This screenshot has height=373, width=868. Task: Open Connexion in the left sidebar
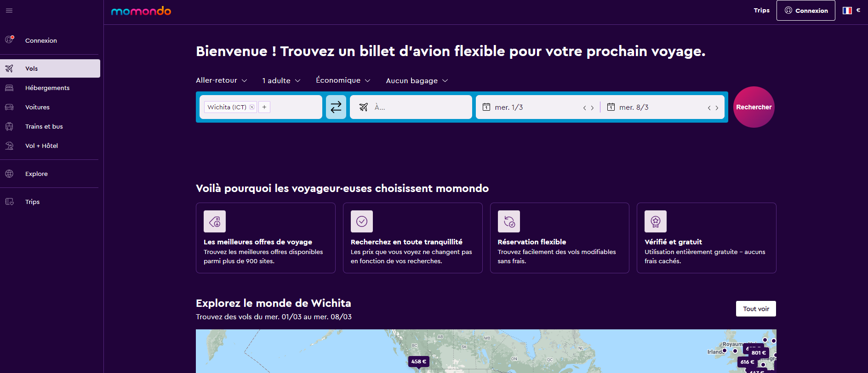click(50, 40)
